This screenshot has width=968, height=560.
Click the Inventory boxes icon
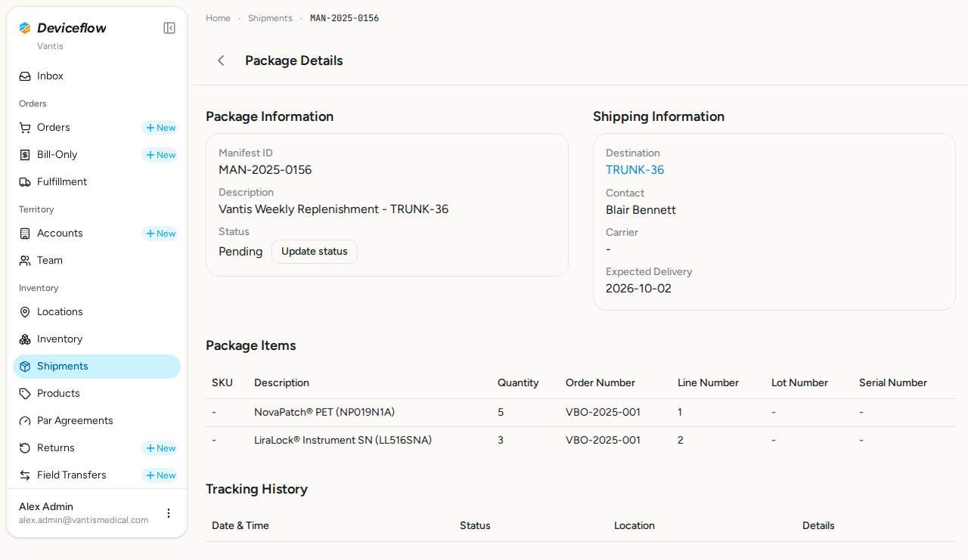coord(25,339)
